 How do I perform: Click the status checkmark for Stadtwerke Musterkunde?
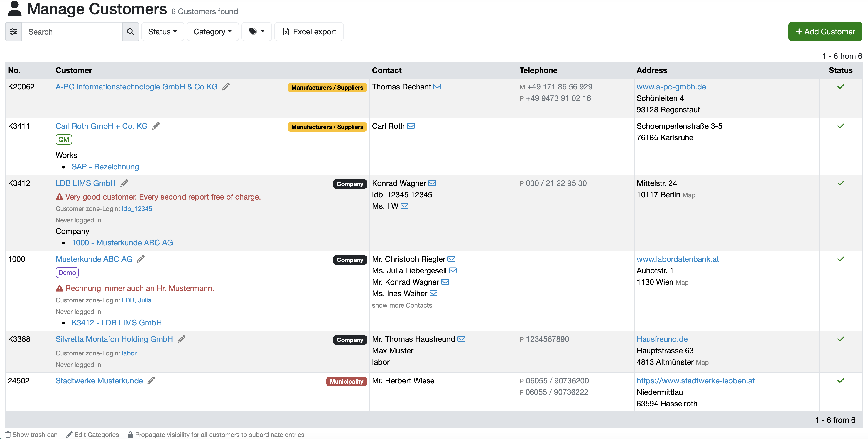click(x=841, y=381)
